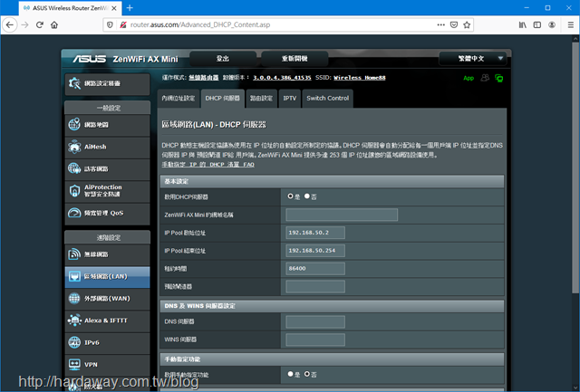Image resolution: width=580 pixels, height=392 pixels.
Task: Click the logout button in header
Action: coord(223,58)
